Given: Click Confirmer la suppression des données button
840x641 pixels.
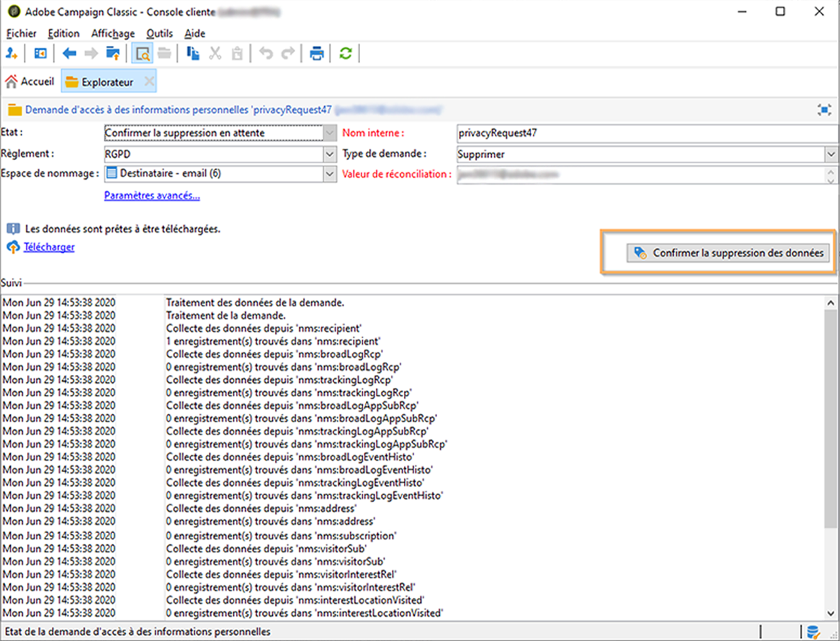Looking at the screenshot, I should click(x=728, y=253).
